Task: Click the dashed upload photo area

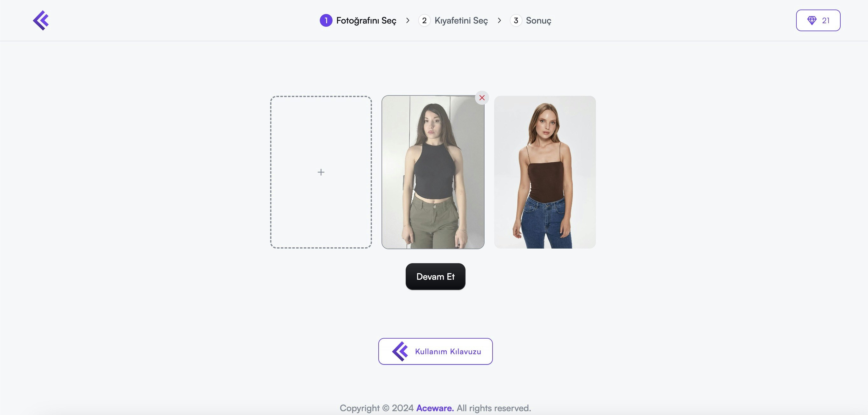Action: click(321, 172)
